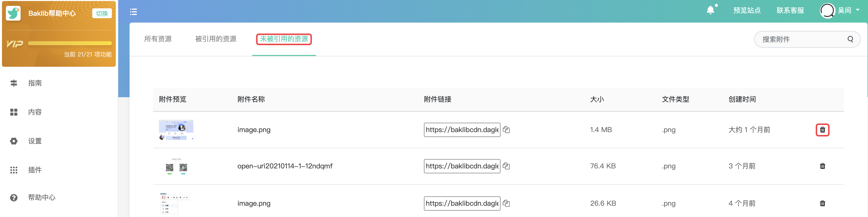The image size is (868, 217).
Task: Copy link of 1.4 MB image.png
Action: click(x=506, y=130)
